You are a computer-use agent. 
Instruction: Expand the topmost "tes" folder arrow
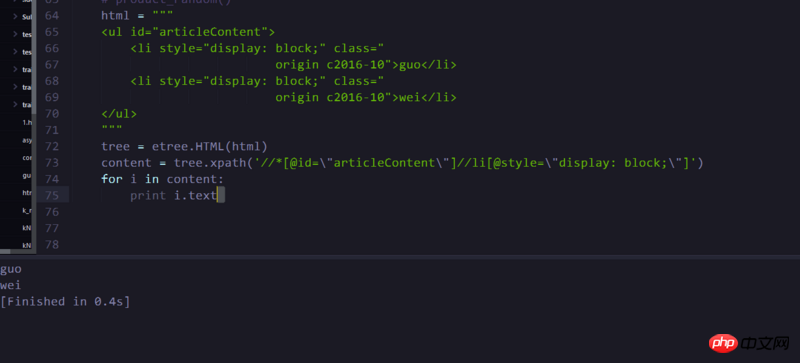tap(15, 35)
